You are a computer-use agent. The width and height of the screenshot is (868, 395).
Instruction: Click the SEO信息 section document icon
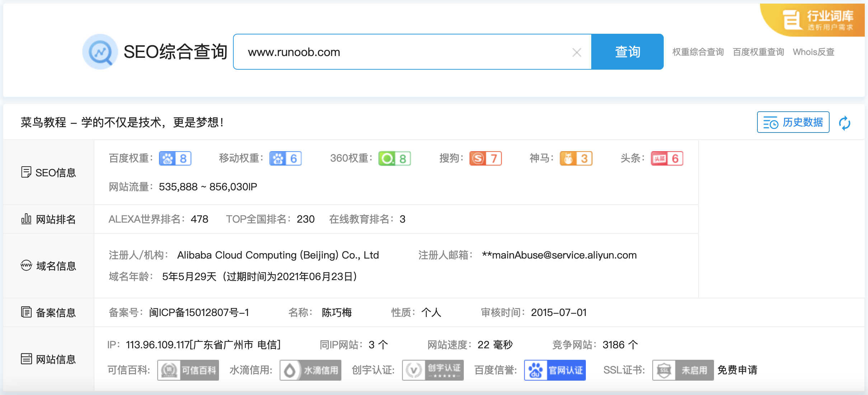pyautogui.click(x=26, y=172)
